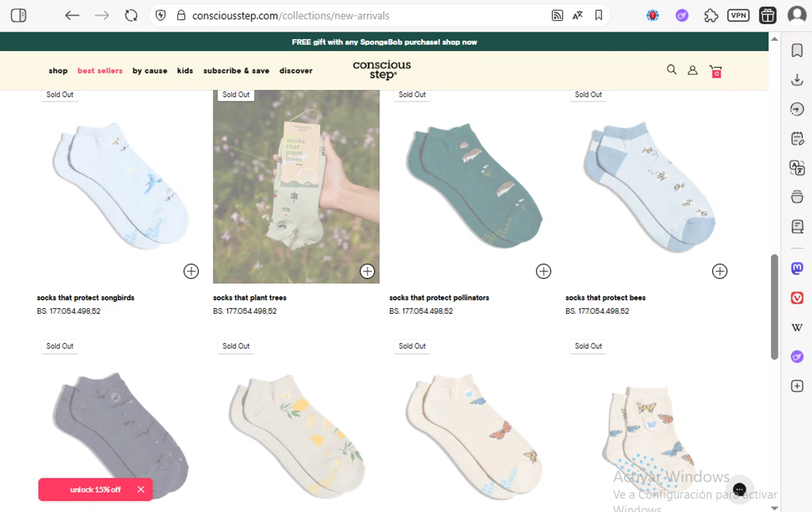This screenshot has height=512, width=812.
Task: Open the discover menu
Action: (296, 70)
